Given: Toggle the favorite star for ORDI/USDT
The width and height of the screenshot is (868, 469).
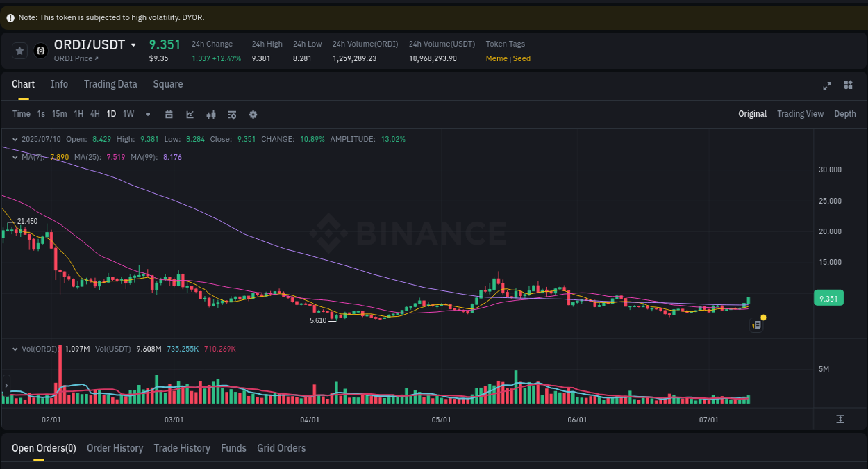Looking at the screenshot, I should [x=19, y=50].
